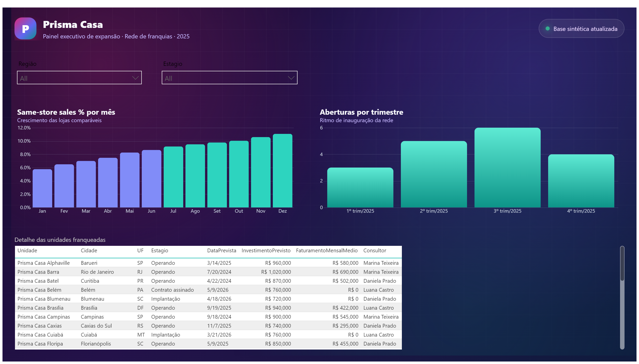Sort table by Consultor column header
The height and width of the screenshot is (364, 639).
tap(375, 251)
